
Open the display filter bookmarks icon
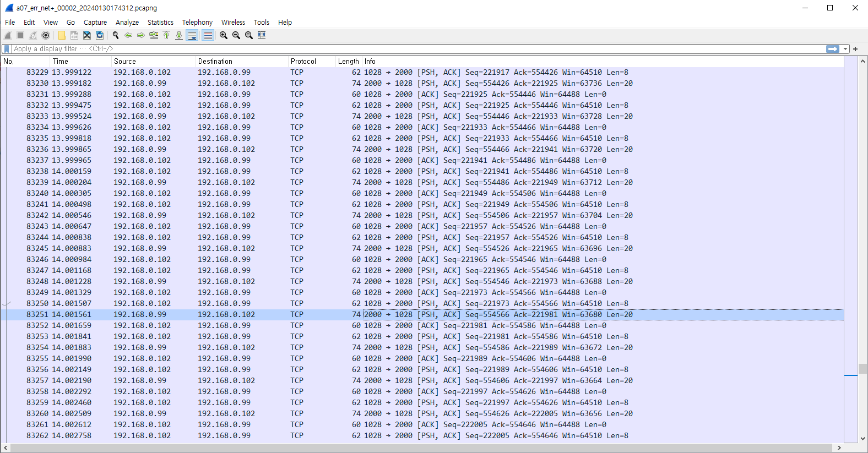(7, 49)
